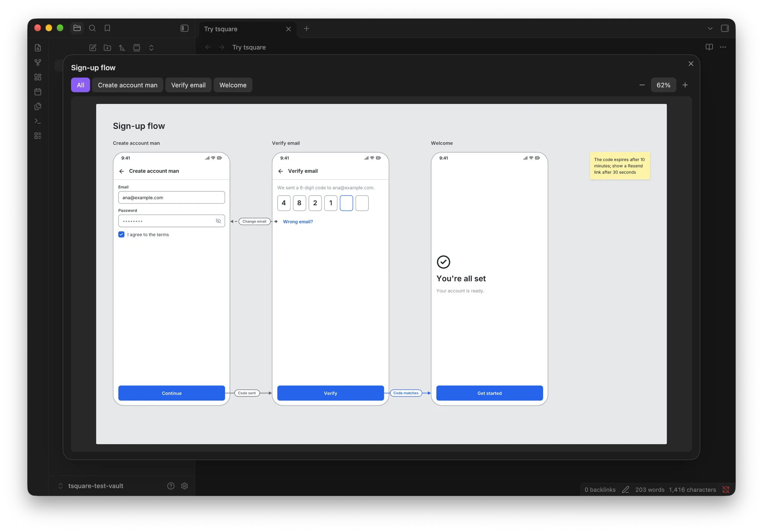The image size is (763, 532).
Task: Open templates ribbon icon
Action: pos(38,107)
